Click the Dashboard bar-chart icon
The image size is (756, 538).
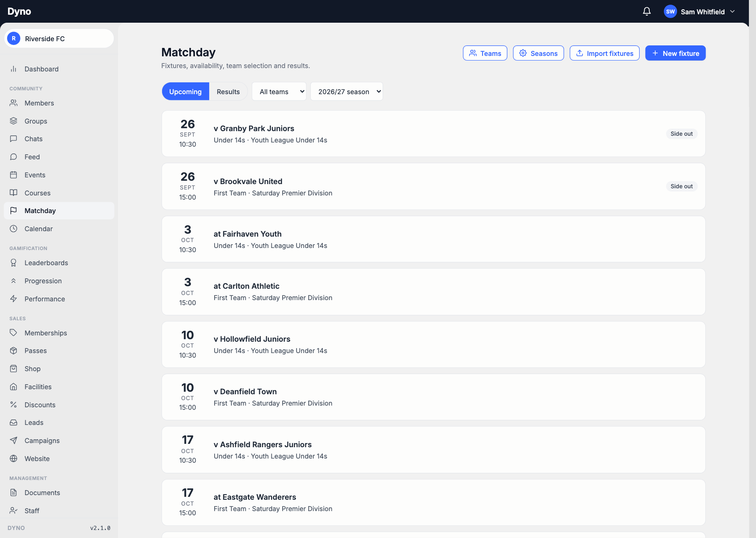(x=13, y=69)
